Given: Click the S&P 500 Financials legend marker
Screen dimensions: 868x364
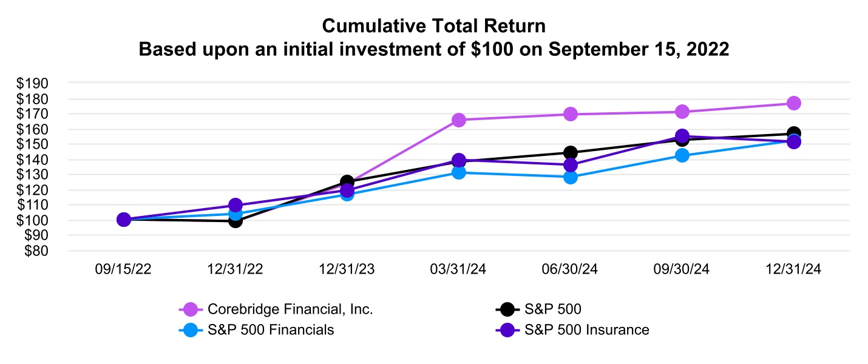Looking at the screenshot, I should tap(190, 330).
